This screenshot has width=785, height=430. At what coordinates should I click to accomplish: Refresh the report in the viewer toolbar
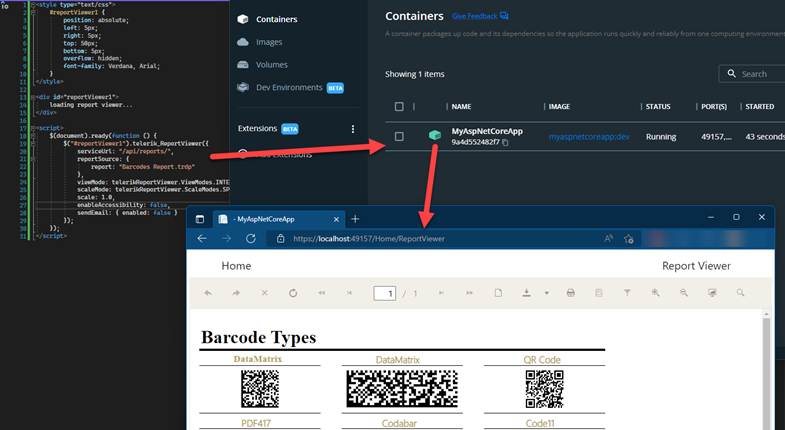[x=293, y=293]
